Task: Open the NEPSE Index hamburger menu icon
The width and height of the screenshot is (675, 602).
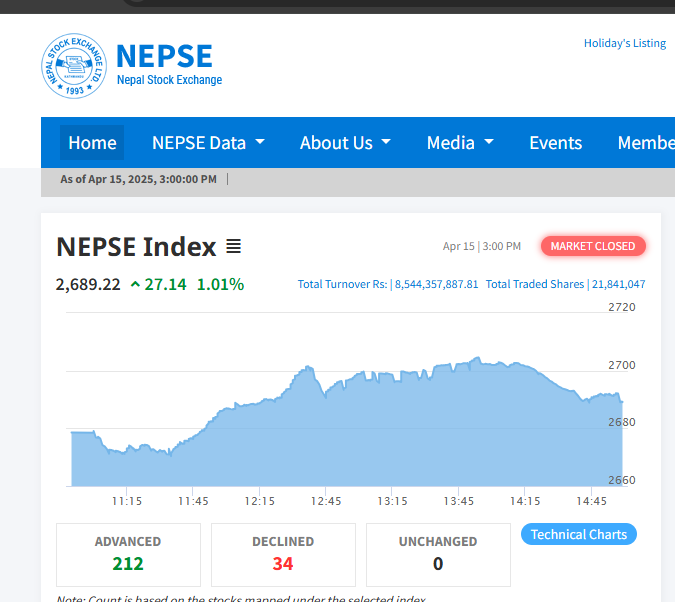Action: tap(233, 246)
